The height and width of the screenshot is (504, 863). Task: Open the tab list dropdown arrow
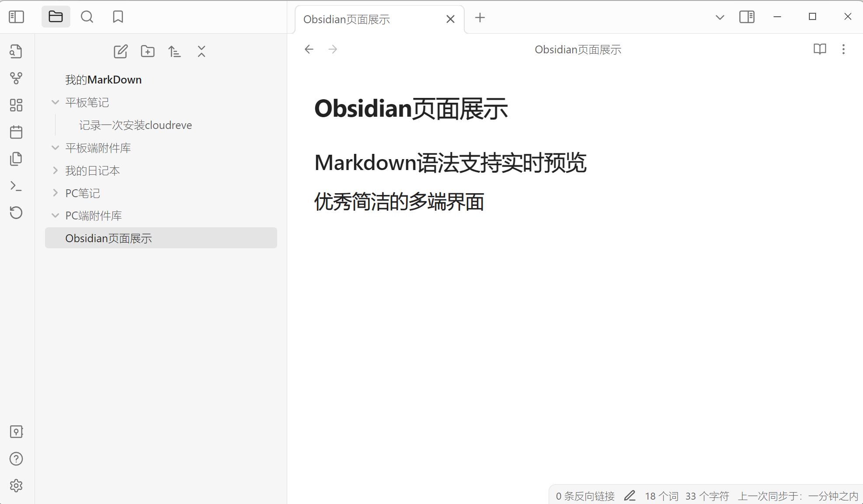coord(720,17)
